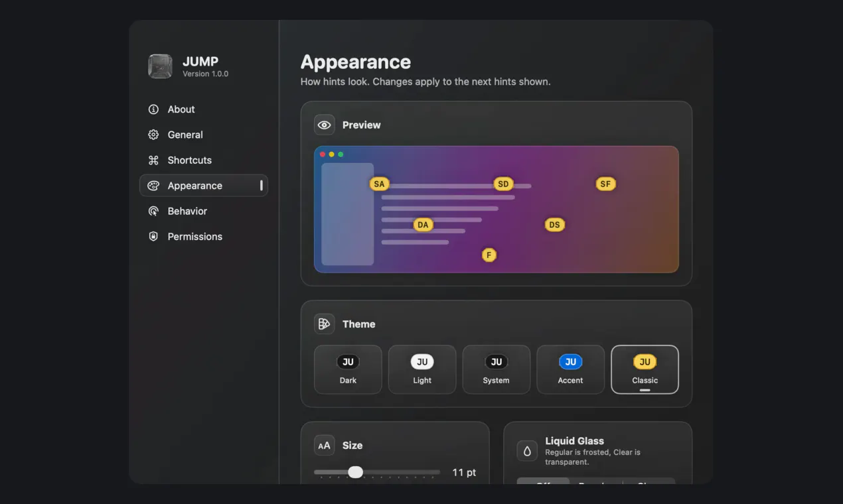Select the Accent theme option
This screenshot has height=504, width=843.
click(571, 369)
